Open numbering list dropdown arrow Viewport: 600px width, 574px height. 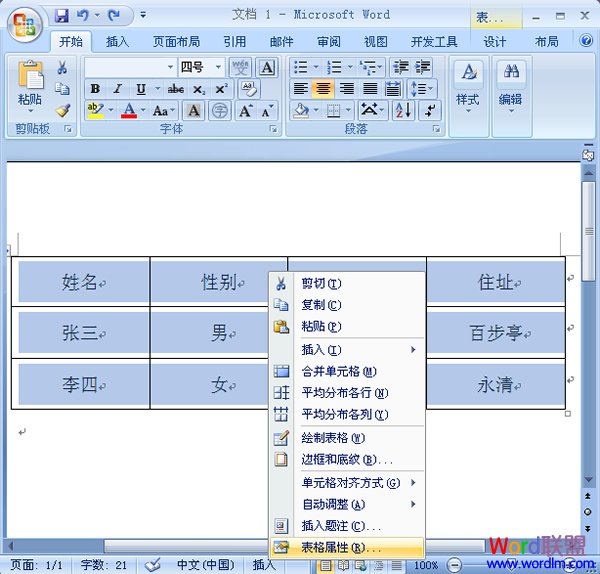350,67
